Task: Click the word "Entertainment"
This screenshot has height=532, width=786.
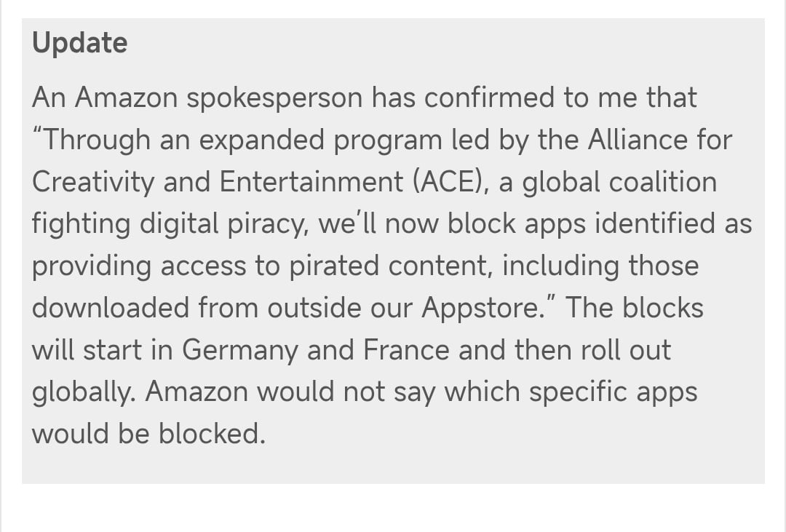Action: (311, 181)
